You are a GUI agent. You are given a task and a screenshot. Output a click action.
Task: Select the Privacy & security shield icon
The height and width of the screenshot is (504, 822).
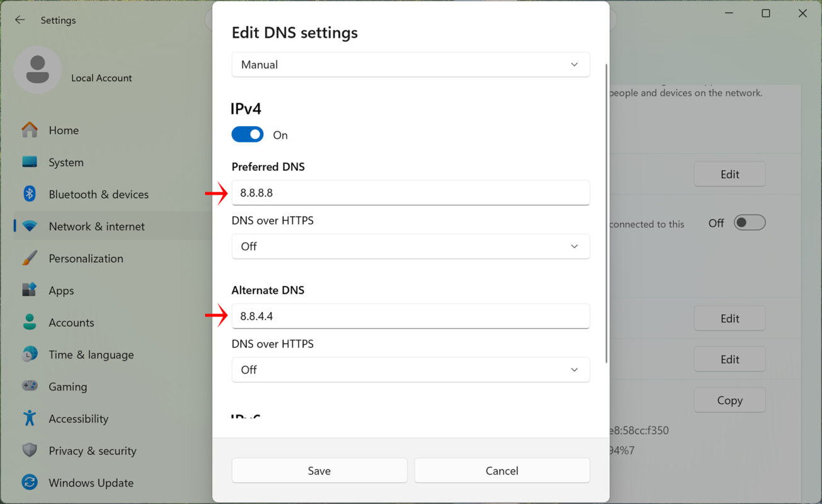(x=30, y=450)
